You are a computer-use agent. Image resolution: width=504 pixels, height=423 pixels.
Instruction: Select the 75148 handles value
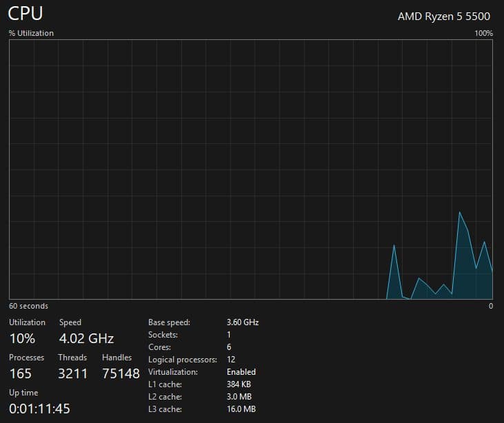(x=121, y=373)
